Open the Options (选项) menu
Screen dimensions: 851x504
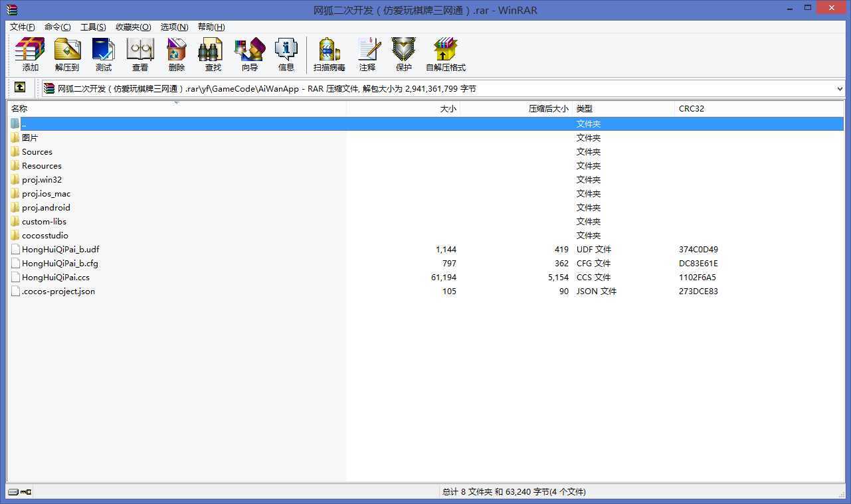point(174,27)
